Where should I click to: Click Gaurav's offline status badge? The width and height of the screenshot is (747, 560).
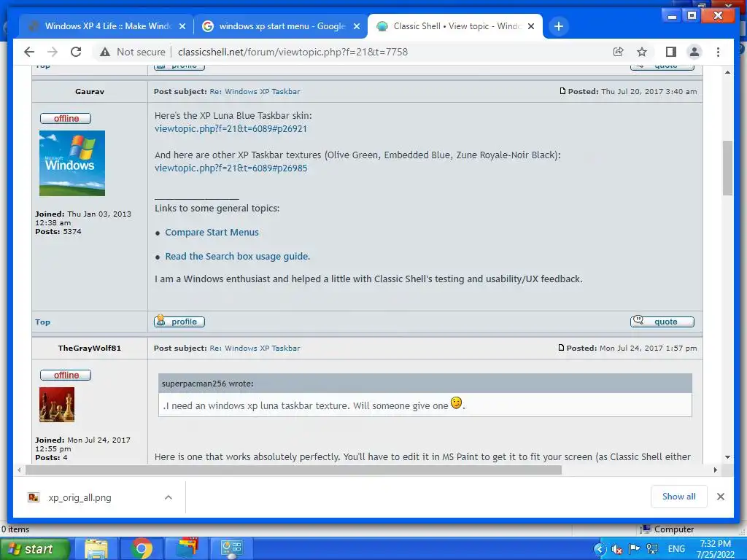65,118
